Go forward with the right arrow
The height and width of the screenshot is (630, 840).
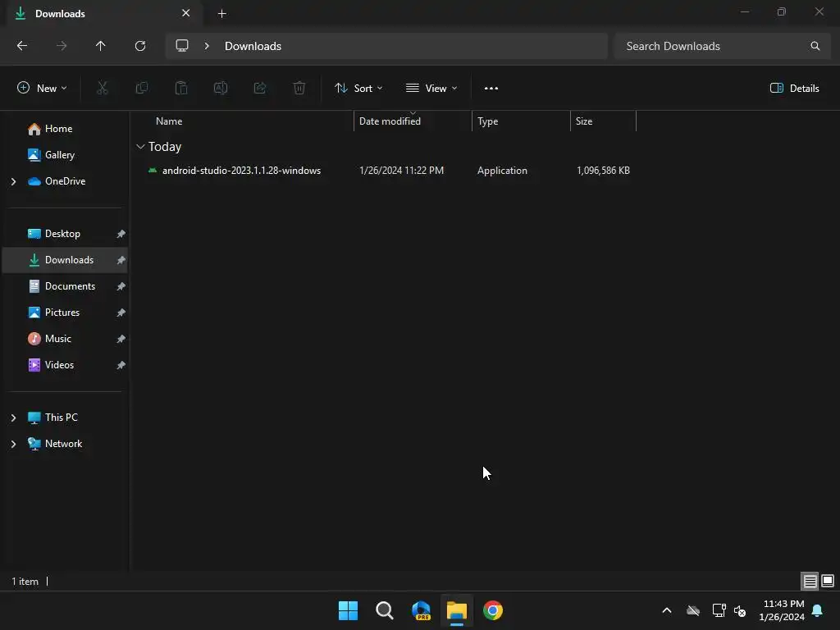pos(62,46)
